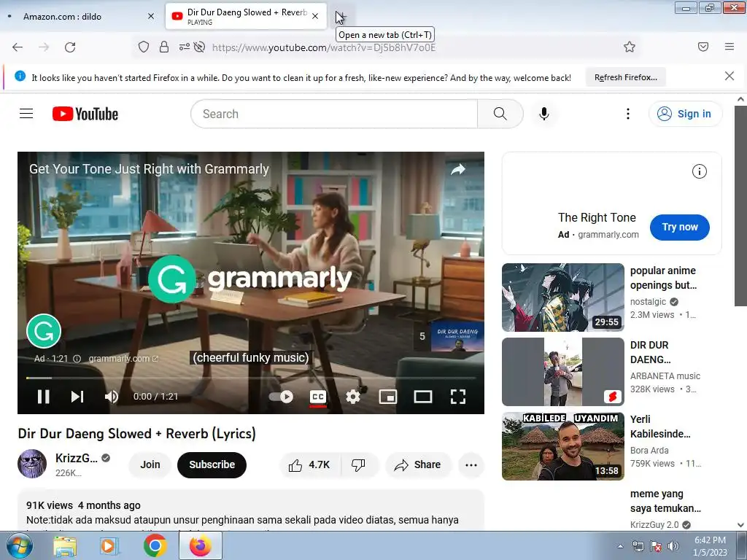Reload the current page

[x=70, y=47]
